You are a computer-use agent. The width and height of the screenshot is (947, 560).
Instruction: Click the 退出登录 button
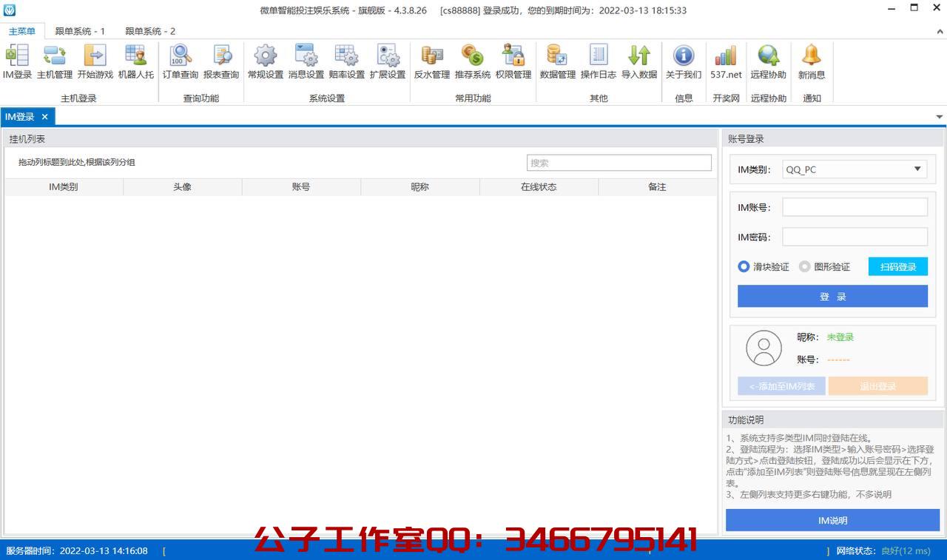878,386
